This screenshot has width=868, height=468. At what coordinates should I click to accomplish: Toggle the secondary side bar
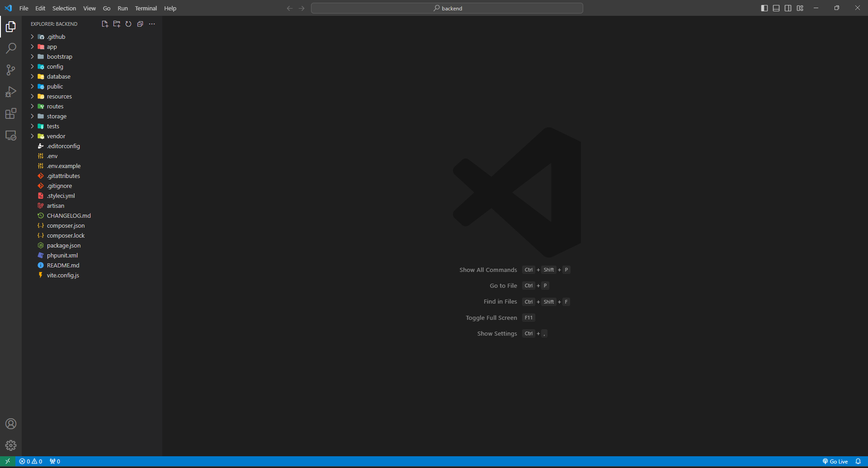pyautogui.click(x=788, y=8)
